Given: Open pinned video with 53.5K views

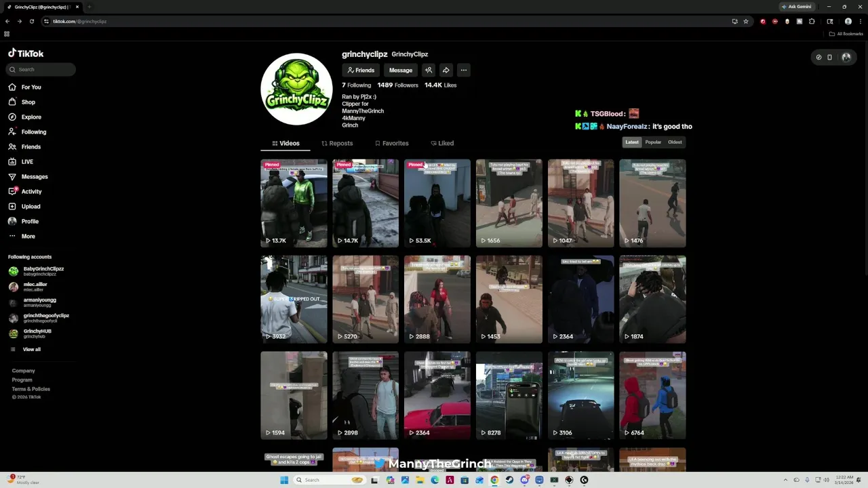Looking at the screenshot, I should point(437,203).
